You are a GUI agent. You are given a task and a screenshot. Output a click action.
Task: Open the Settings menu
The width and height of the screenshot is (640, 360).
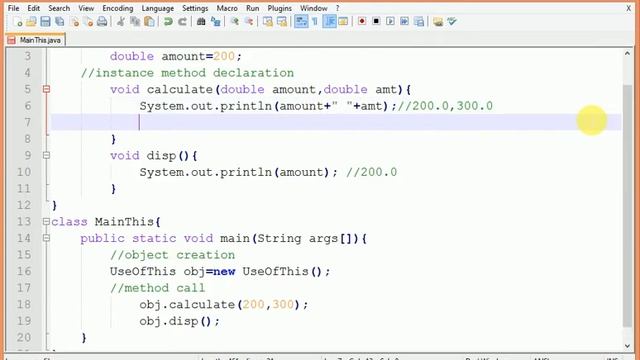point(195,8)
